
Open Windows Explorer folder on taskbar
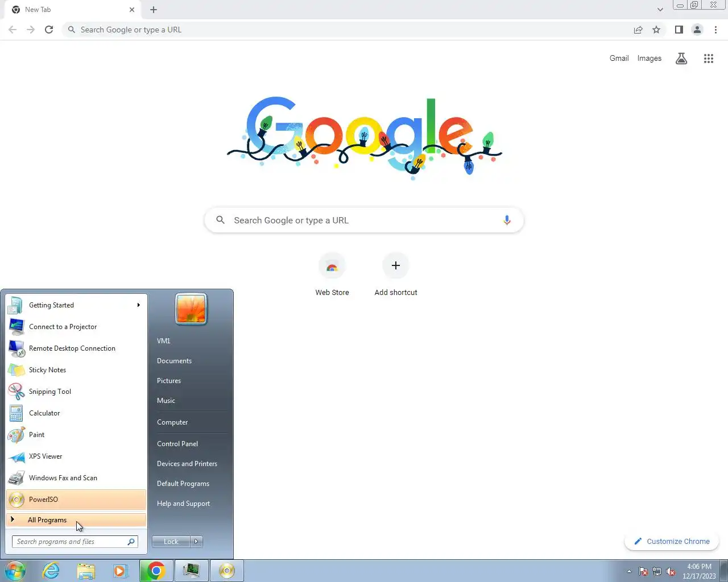[x=86, y=571]
